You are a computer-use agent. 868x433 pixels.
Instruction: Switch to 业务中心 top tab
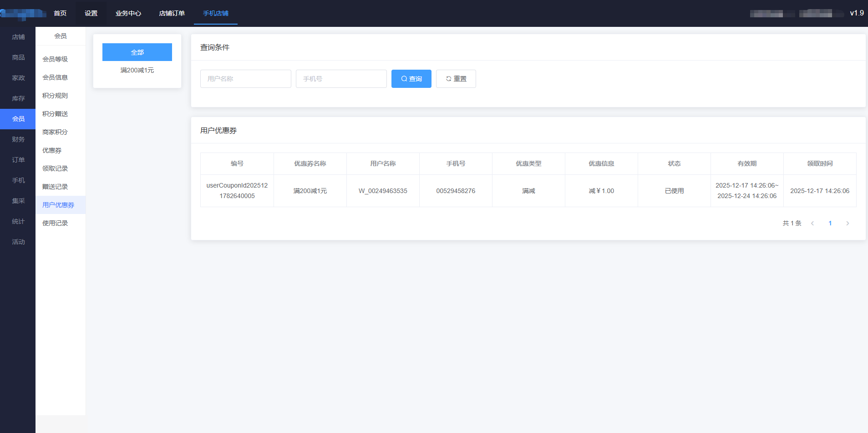coord(128,13)
